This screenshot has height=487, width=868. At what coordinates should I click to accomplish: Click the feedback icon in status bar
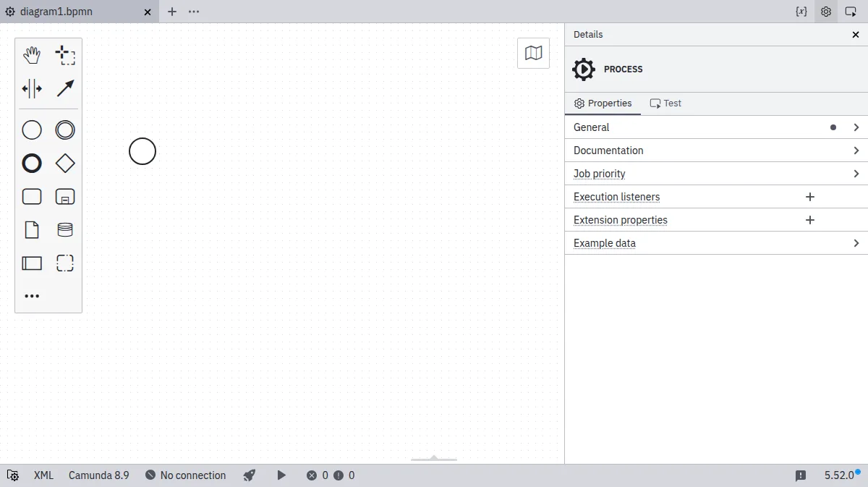tap(801, 475)
